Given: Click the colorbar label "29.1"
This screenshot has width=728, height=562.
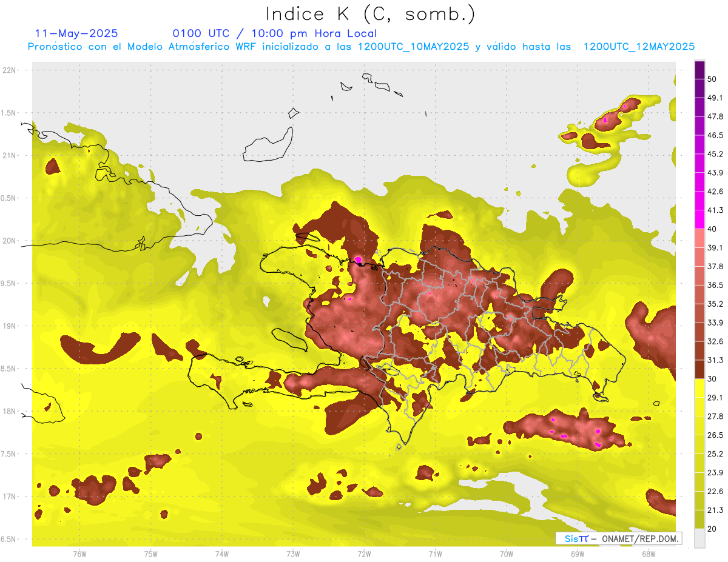Looking at the screenshot, I should (x=715, y=398).
